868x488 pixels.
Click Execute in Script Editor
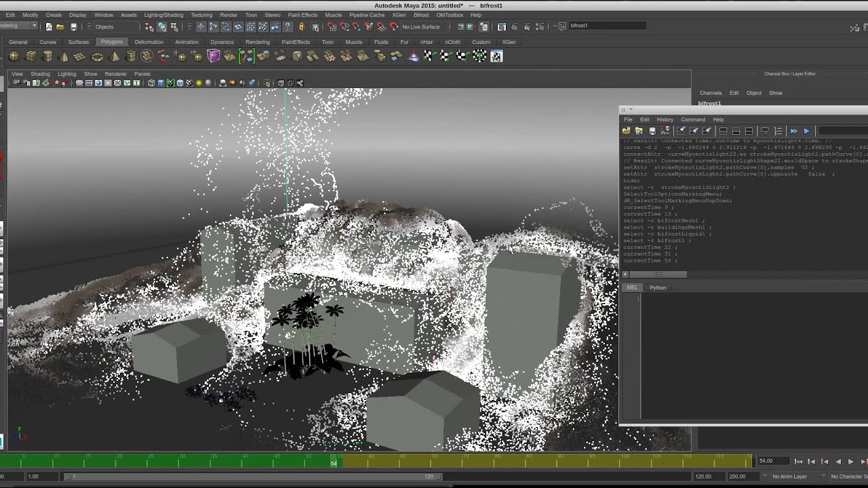806,131
